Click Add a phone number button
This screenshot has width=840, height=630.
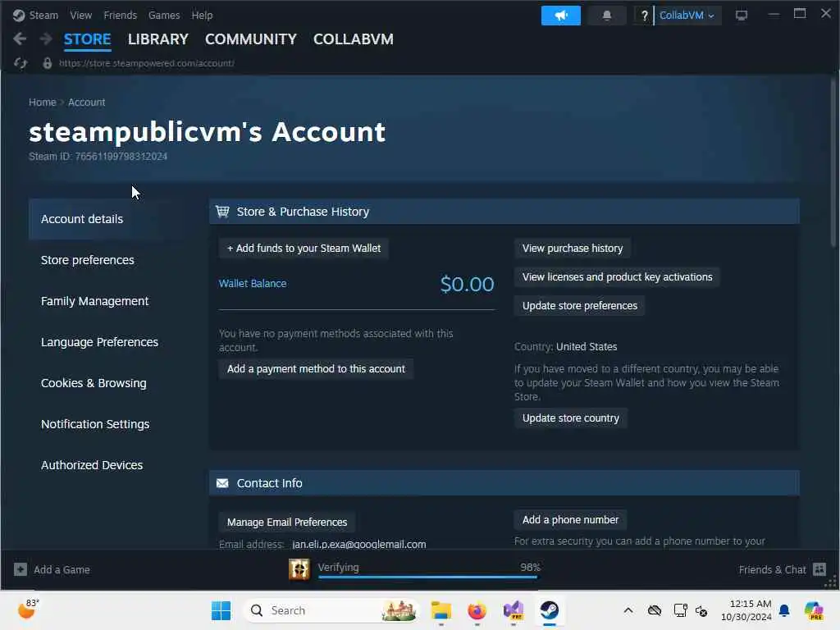click(570, 519)
